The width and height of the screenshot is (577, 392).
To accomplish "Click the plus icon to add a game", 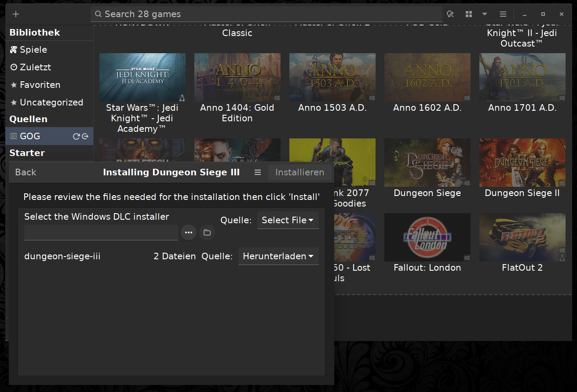I will point(16,14).
